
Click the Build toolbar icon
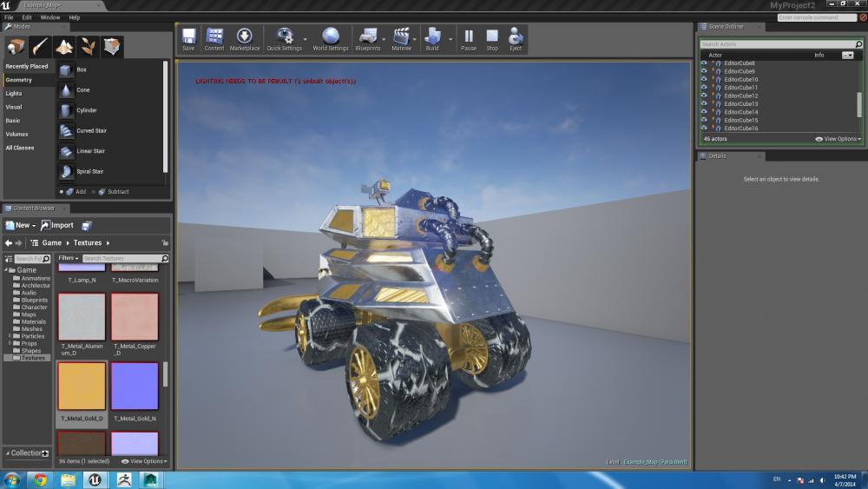coord(432,39)
